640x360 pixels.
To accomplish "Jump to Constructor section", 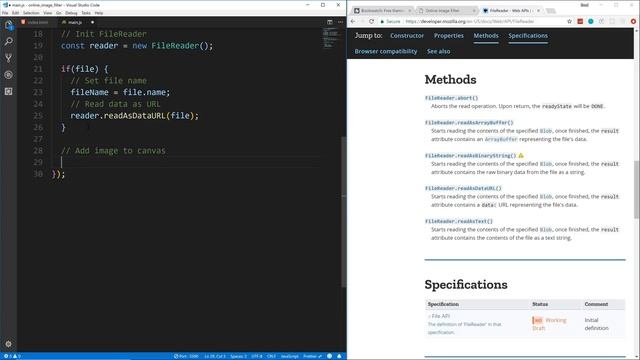I will coord(407,36).
